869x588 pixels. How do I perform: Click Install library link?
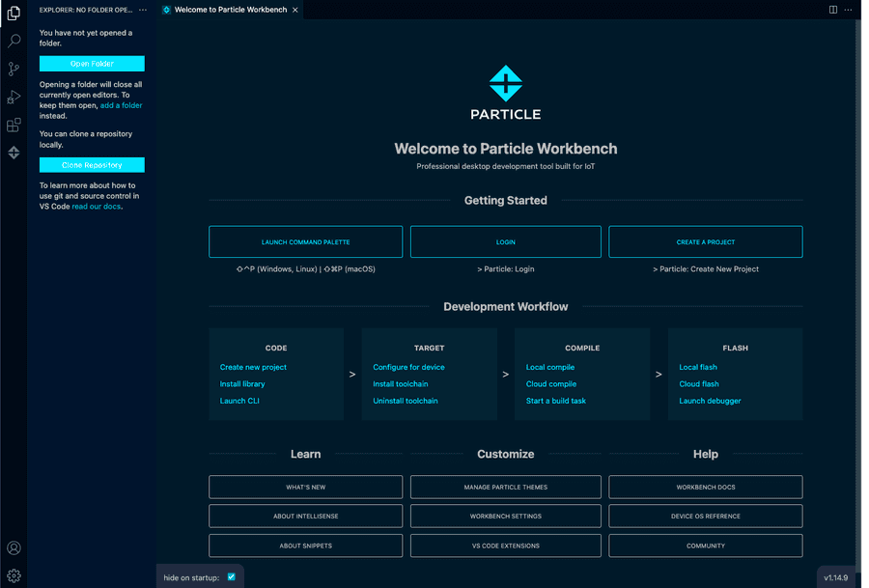point(242,383)
